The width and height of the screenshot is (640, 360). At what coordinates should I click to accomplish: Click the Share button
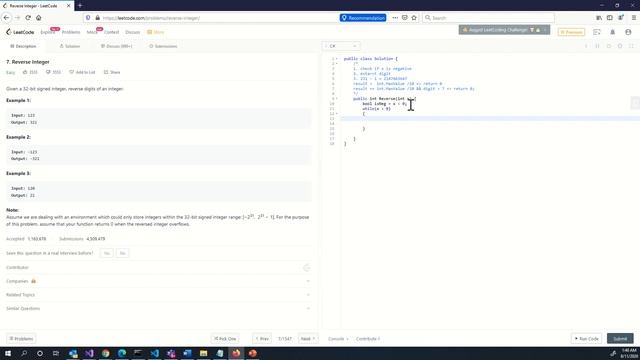click(112, 72)
